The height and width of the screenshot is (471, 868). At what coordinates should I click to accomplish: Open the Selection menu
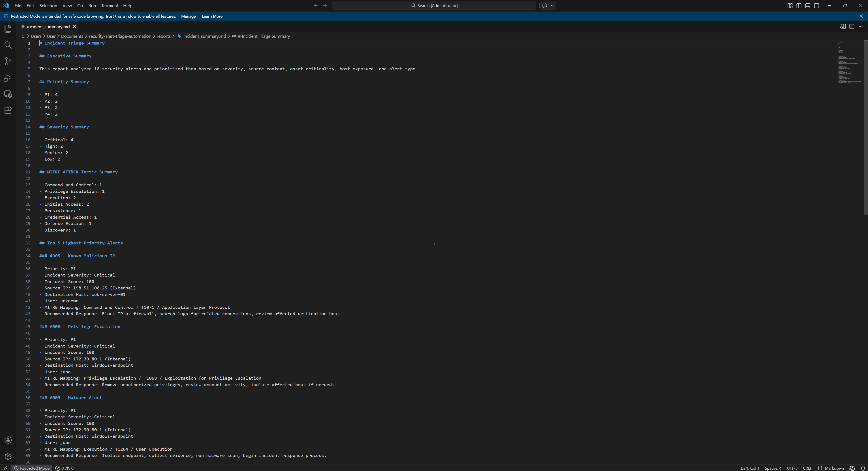point(48,5)
